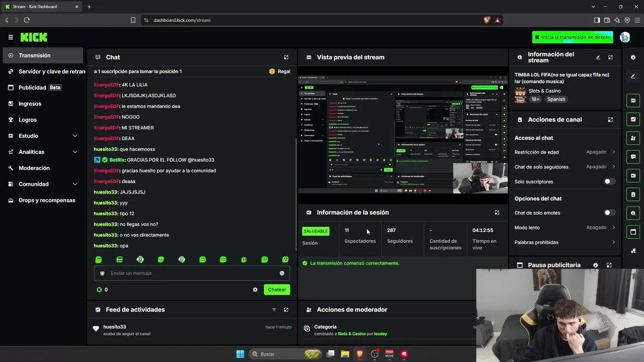Open a new browser tab
This screenshot has height=362, width=644.
[x=89, y=7]
